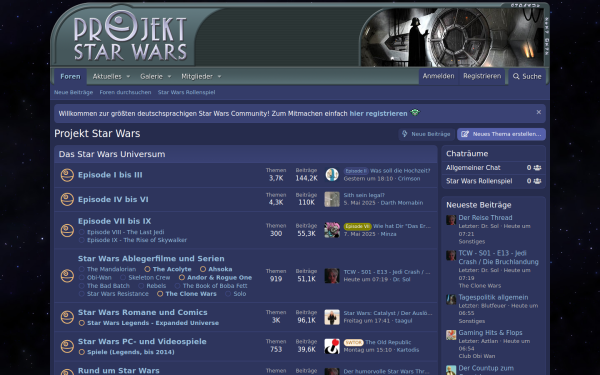Click the subforum circle beside The Clone Wars
This screenshot has height=375, width=600.
pos(160,294)
